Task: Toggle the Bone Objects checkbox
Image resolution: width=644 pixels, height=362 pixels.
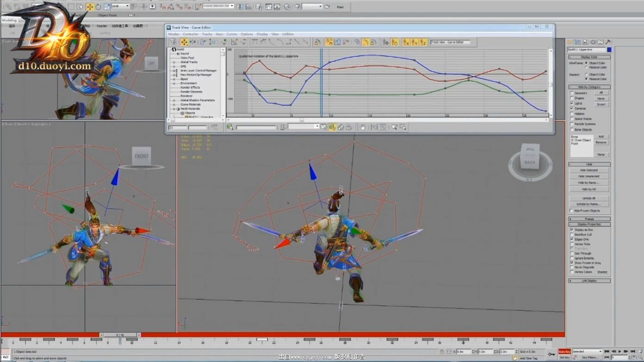Action: pyautogui.click(x=572, y=129)
